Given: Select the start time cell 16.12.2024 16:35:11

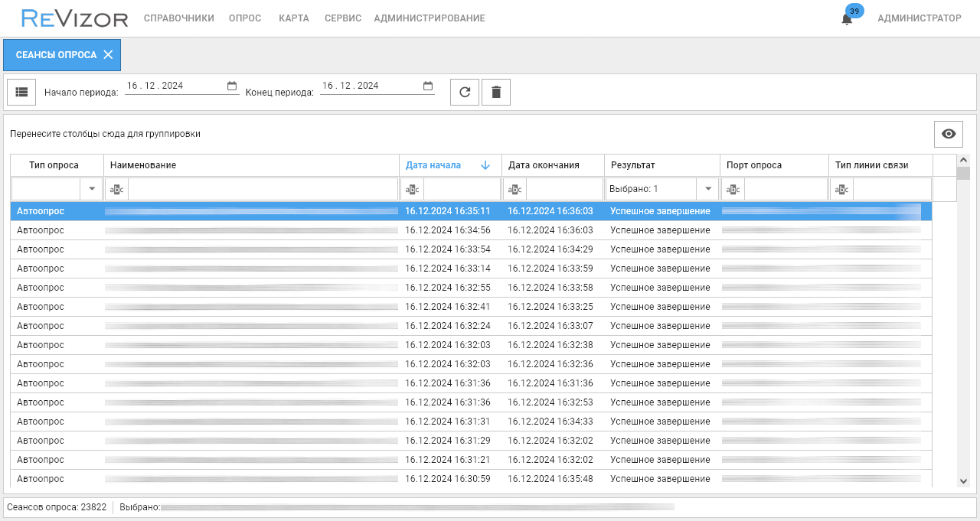Looking at the screenshot, I should (x=448, y=211).
